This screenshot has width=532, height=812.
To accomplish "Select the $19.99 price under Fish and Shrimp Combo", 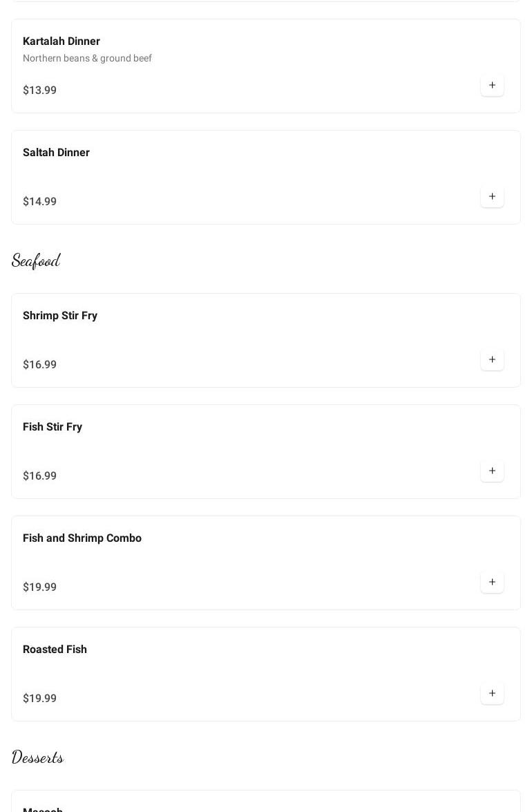I will [x=39, y=587].
